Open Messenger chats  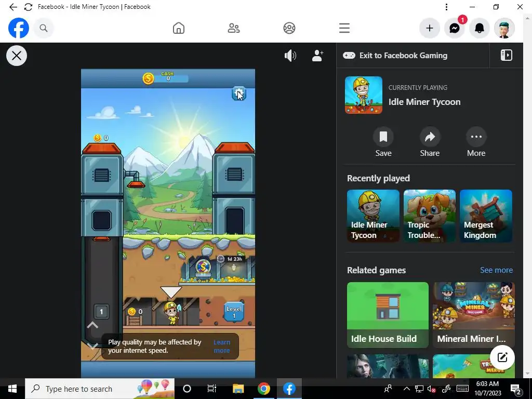click(454, 28)
